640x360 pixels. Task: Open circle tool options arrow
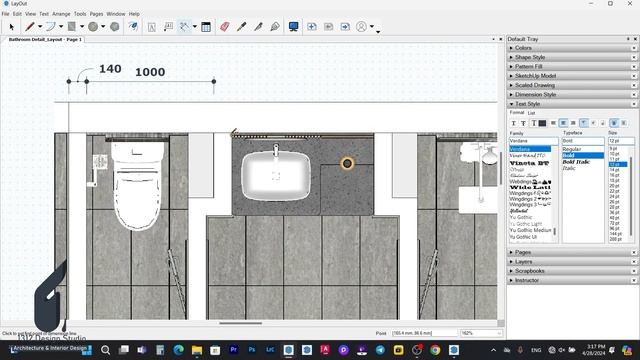(103, 27)
